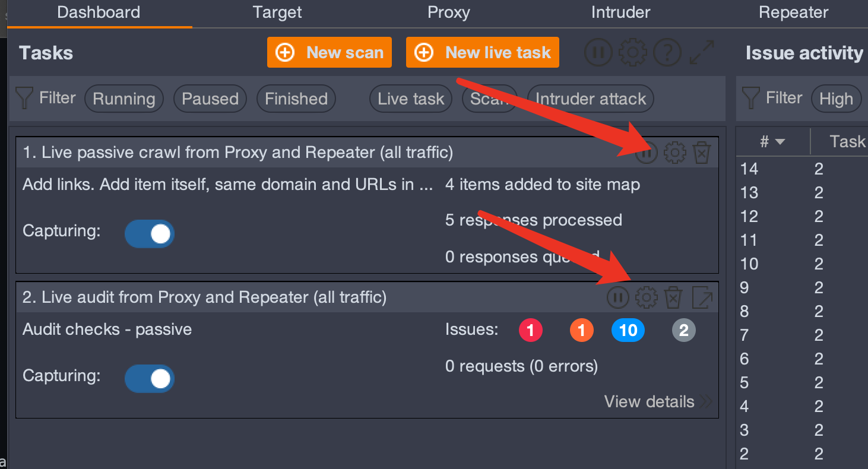Viewport: 868px width, 469px height.
Task: Open the Intruder tab
Action: tap(621, 12)
